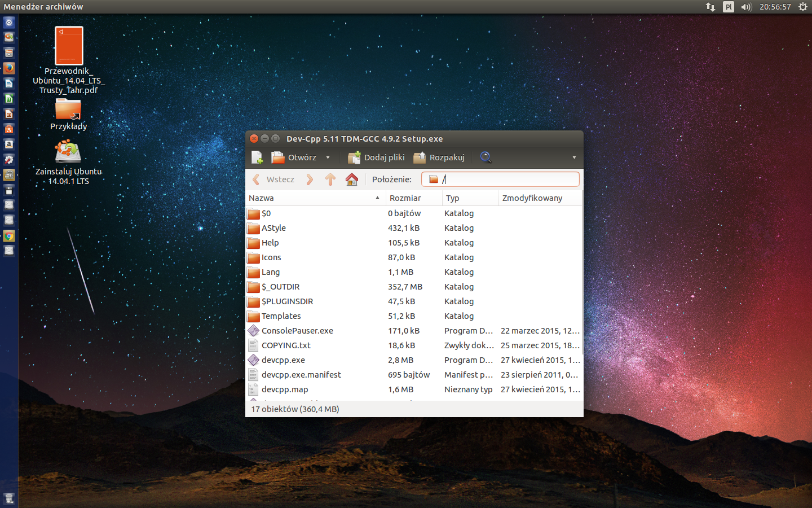Click the forward navigation arrow
The height and width of the screenshot is (508, 812).
pos(310,179)
